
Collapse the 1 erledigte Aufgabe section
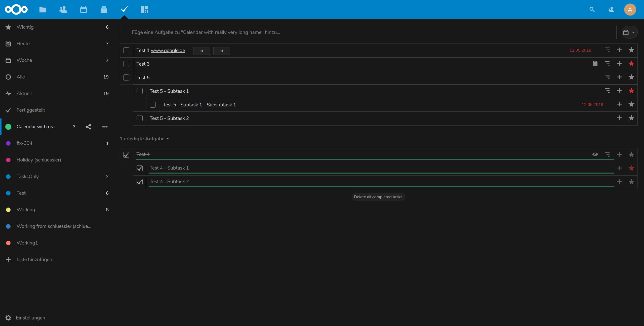pos(144,139)
